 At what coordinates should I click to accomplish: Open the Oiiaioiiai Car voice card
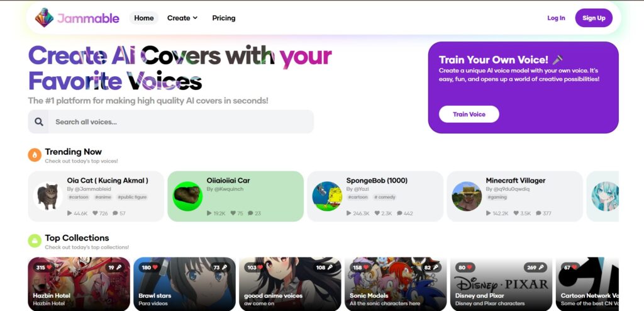(236, 196)
